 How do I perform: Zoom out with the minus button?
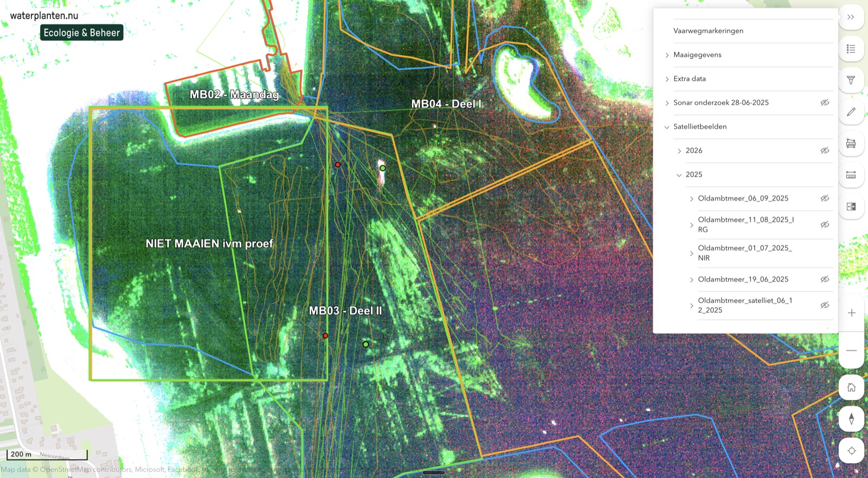pos(851,350)
